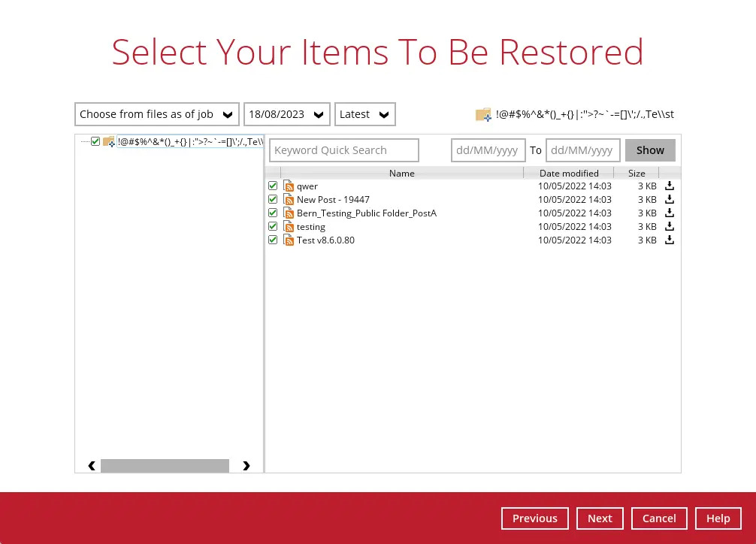
Task: Download Bern_Testing_Public Folder_PostA
Action: [669, 213]
